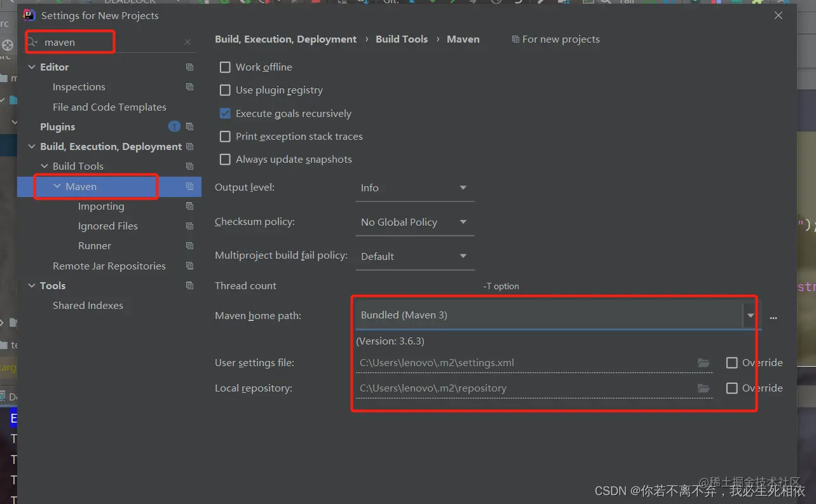Screen dimensions: 816x504
Task: Collapse the Tools tree node
Action: [x=32, y=285]
